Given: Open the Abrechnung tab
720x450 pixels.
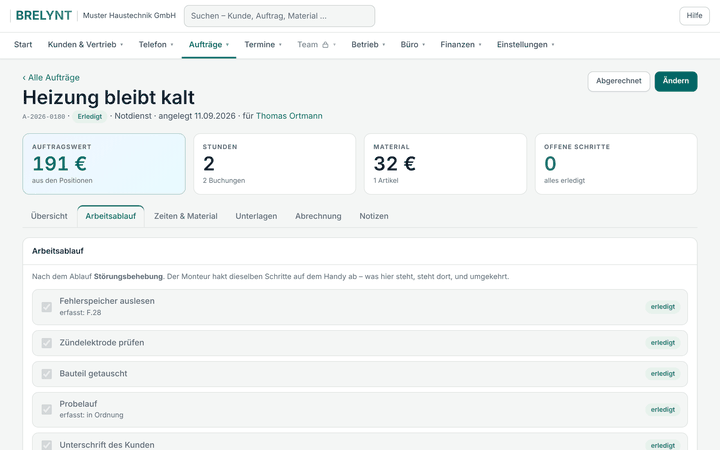Looking at the screenshot, I should pyautogui.click(x=318, y=216).
